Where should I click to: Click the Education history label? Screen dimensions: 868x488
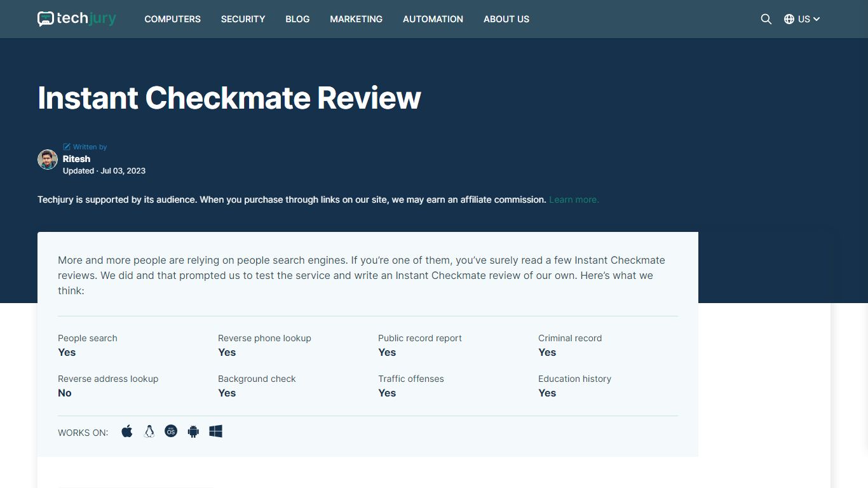pos(574,379)
